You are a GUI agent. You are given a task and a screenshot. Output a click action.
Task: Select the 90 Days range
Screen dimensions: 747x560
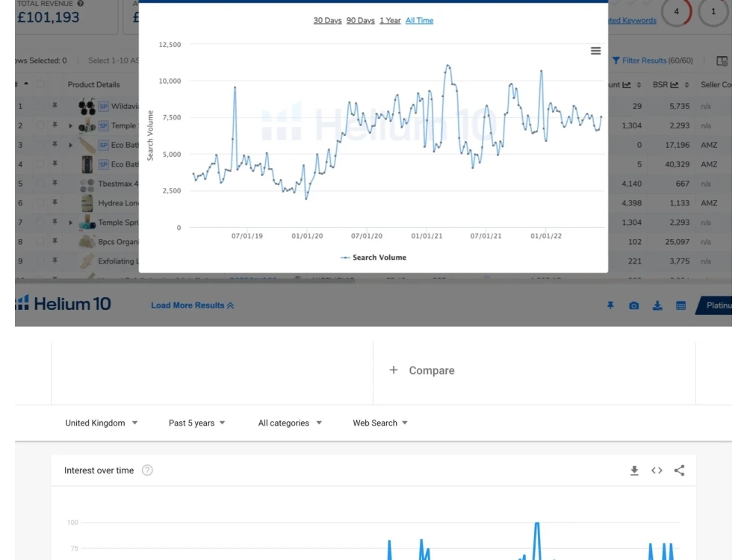coord(361,20)
